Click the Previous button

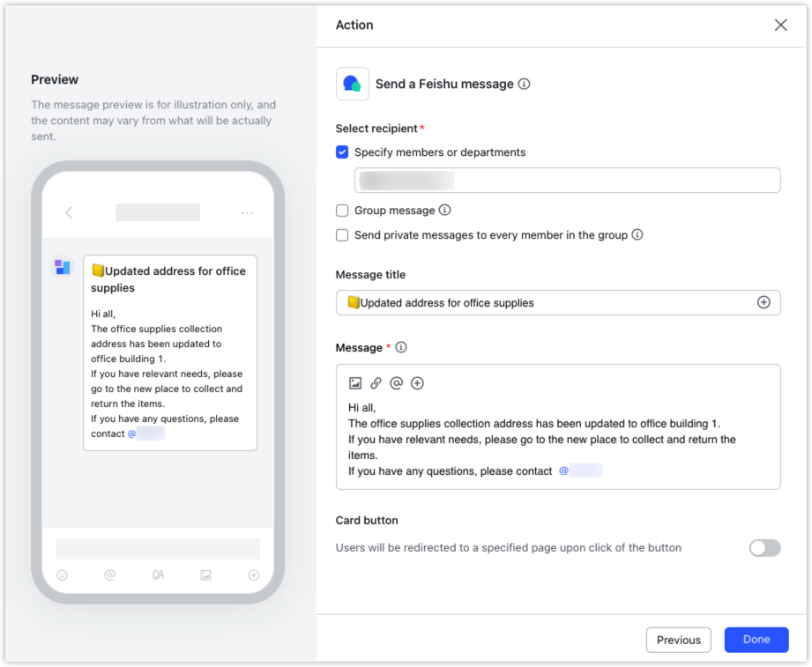678,640
